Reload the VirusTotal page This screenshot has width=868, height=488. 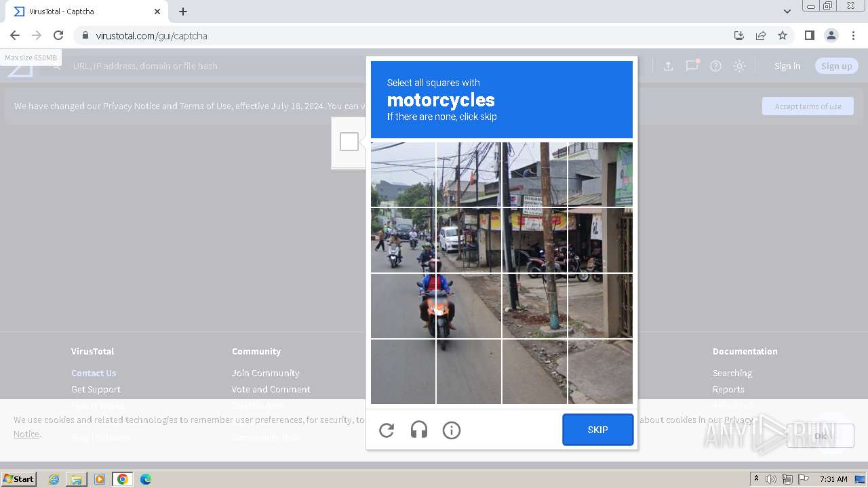click(58, 35)
